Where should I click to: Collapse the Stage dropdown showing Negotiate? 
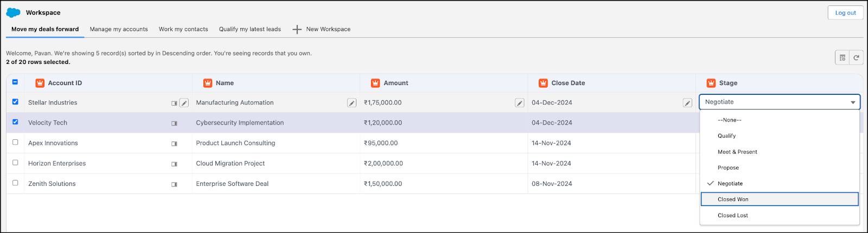pyautogui.click(x=780, y=102)
